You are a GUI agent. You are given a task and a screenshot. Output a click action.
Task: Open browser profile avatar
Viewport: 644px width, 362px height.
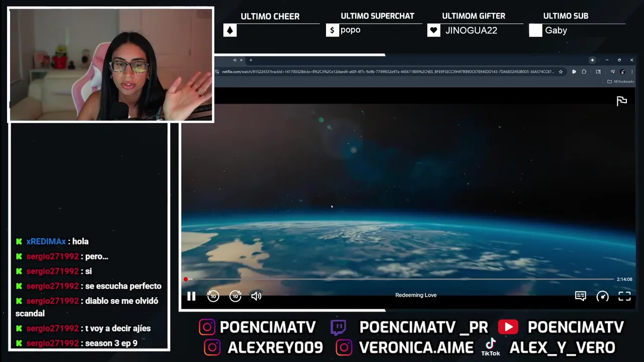click(x=622, y=72)
